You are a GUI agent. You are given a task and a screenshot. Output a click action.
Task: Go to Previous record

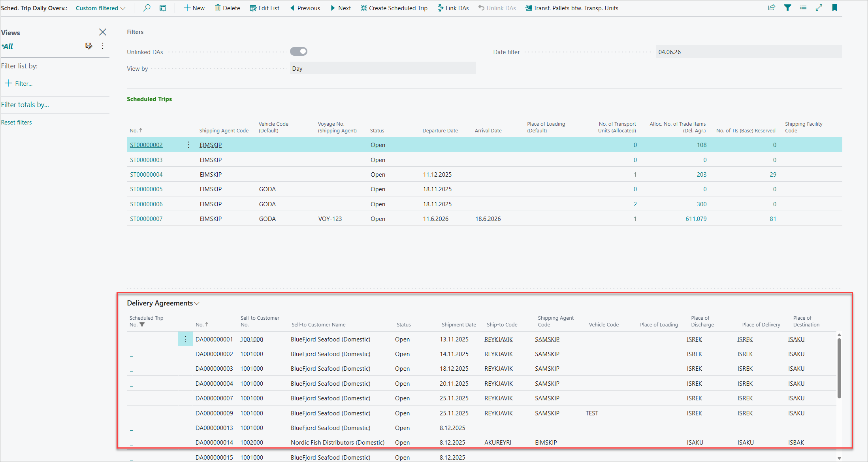point(305,8)
